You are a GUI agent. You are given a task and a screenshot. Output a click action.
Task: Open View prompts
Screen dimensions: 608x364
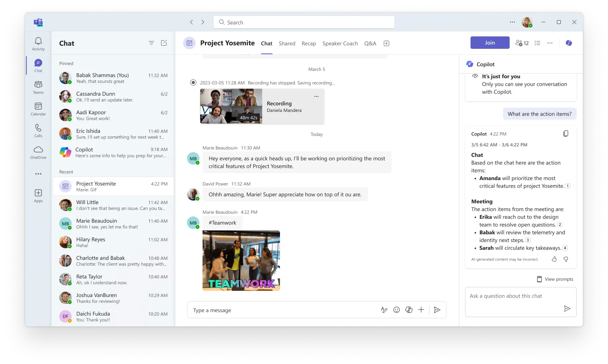coord(555,279)
